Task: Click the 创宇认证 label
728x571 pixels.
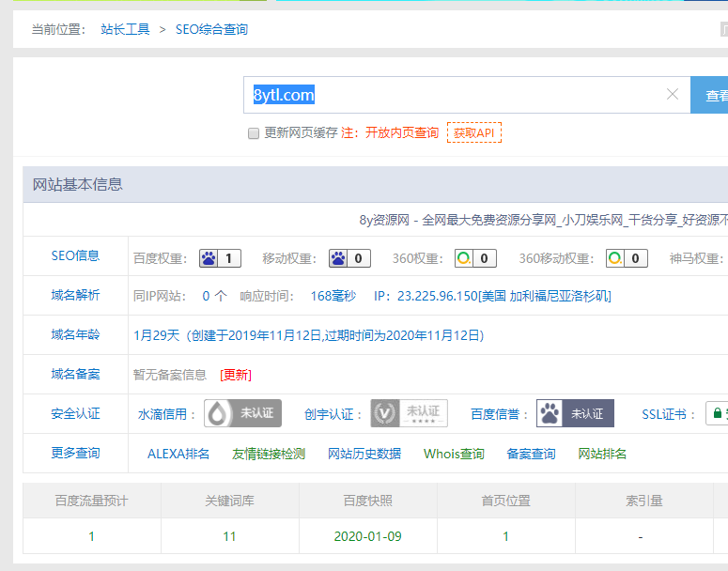Action: pos(329,414)
